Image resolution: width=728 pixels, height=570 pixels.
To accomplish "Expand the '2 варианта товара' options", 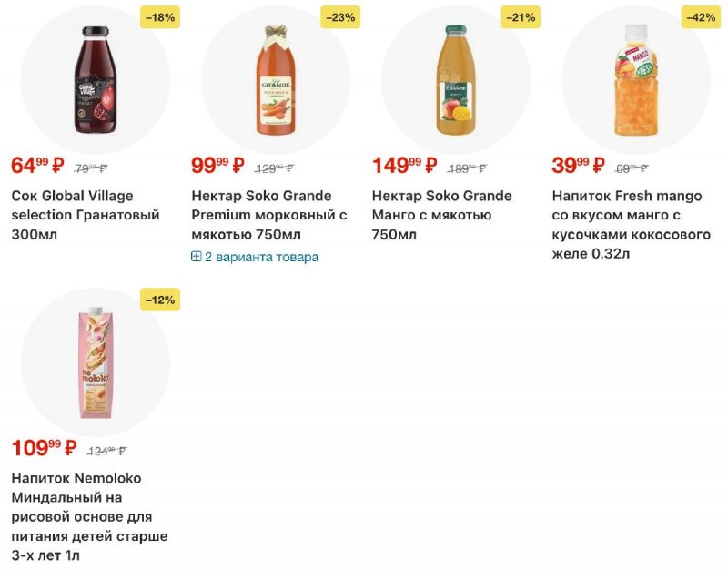I will 261,257.
